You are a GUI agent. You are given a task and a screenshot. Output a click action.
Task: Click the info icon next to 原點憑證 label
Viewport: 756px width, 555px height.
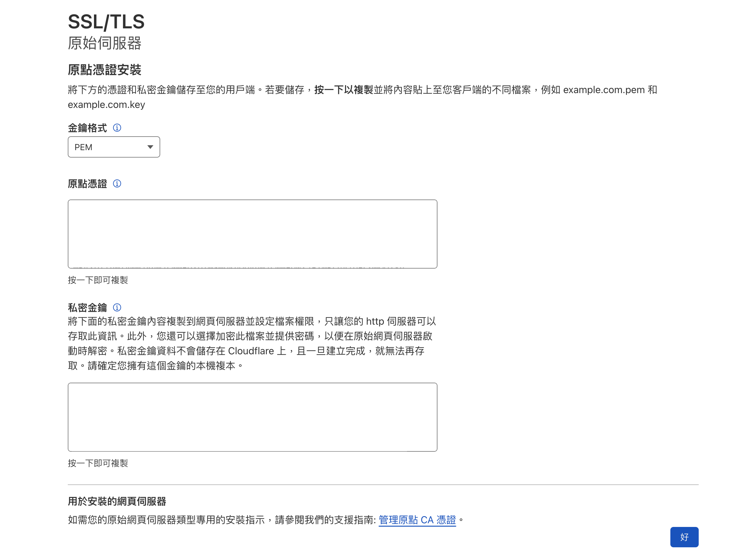[x=117, y=183]
